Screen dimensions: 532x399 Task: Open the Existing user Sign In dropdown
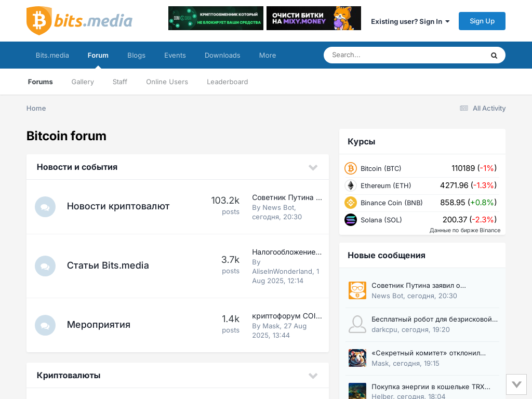pos(410,21)
